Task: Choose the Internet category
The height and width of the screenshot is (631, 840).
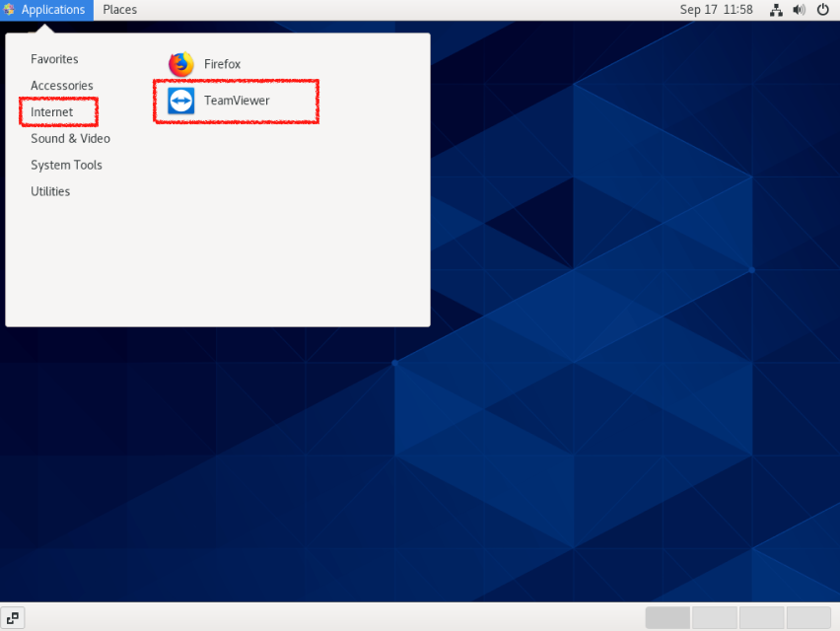Action: [51, 112]
